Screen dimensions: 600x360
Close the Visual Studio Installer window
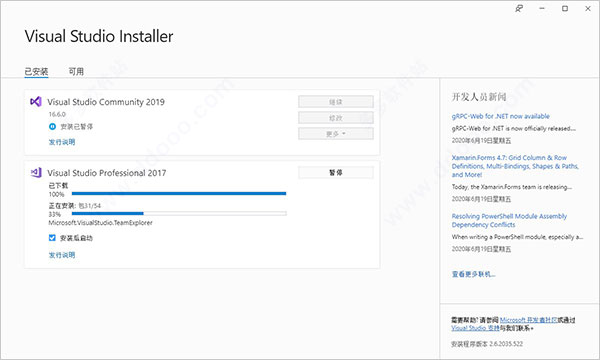(588, 8)
